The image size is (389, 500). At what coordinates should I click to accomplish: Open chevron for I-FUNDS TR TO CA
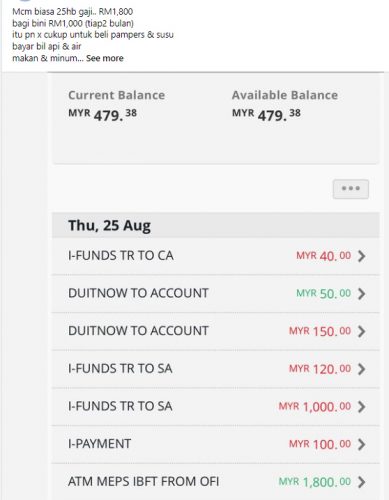click(362, 256)
